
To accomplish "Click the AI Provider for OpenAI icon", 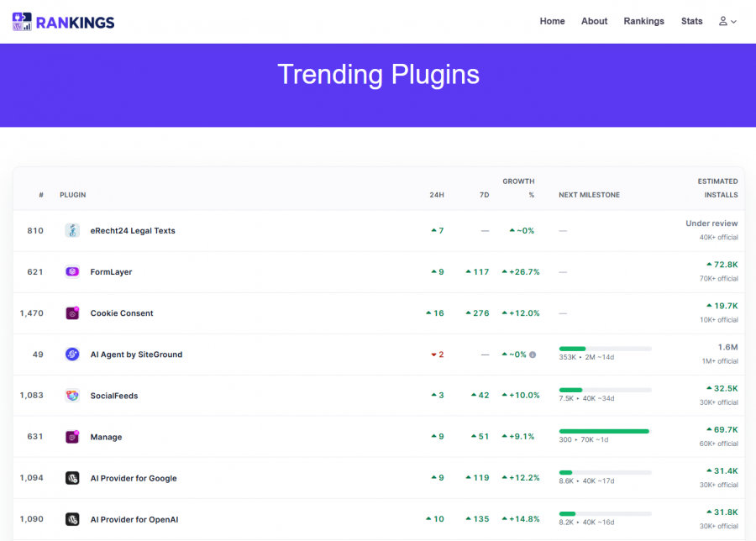I will coord(72,519).
